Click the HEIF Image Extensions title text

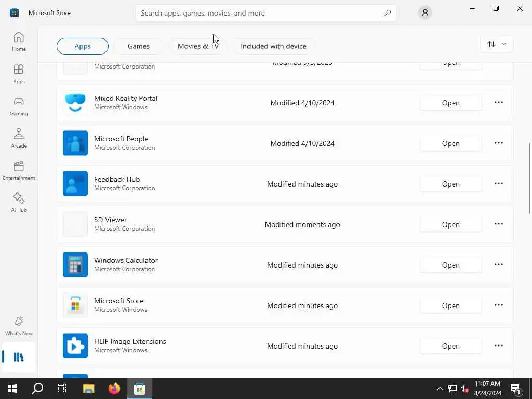point(130,341)
